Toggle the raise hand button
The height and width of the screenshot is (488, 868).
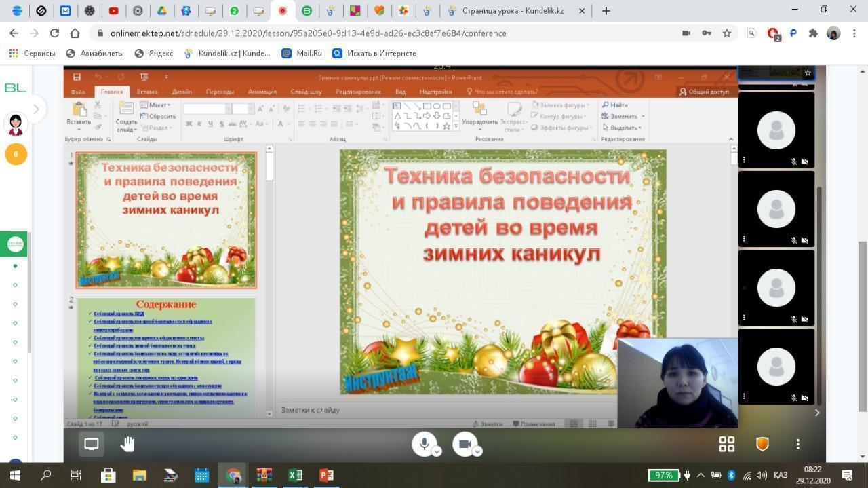point(127,444)
